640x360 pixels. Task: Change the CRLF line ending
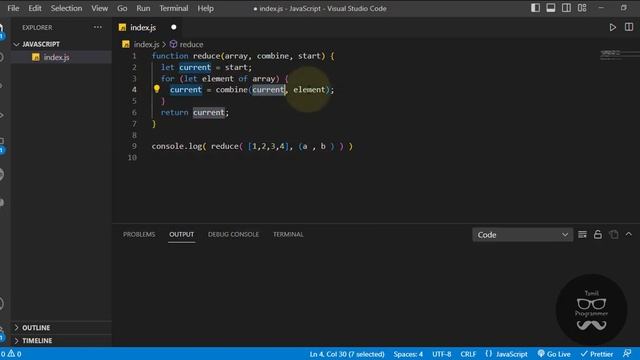[x=468, y=354]
